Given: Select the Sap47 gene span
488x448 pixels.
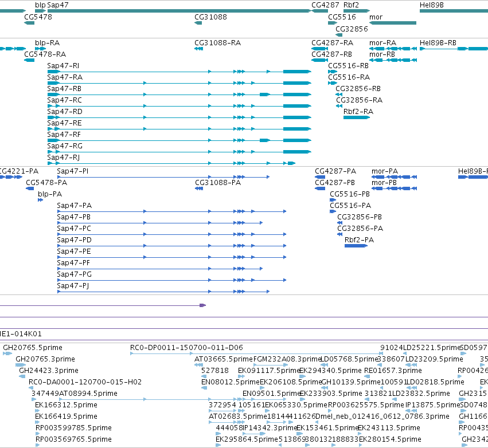Looking at the screenshot, I should coord(179,11).
